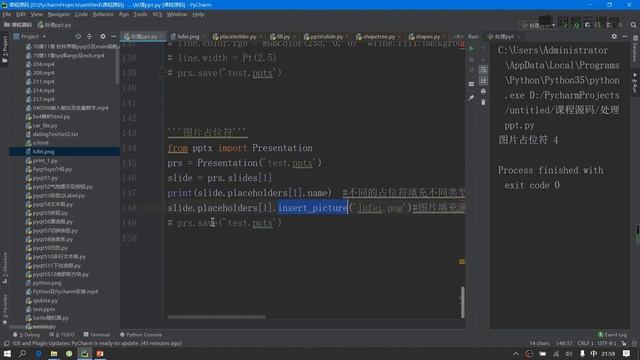The height and width of the screenshot is (360, 640).
Task: Click the locate/scroll-from-source target icon
Action: click(78, 36)
